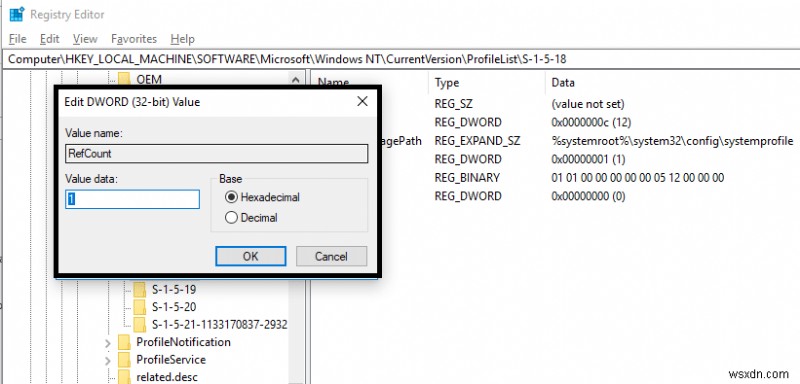800x384 pixels.
Task: Open the Favorites menu
Action: (134, 39)
